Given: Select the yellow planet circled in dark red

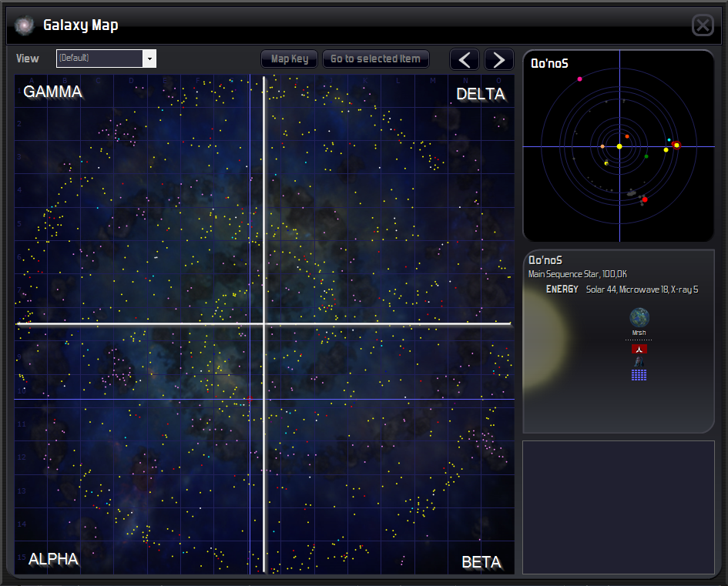Looking at the screenshot, I should click(676, 146).
